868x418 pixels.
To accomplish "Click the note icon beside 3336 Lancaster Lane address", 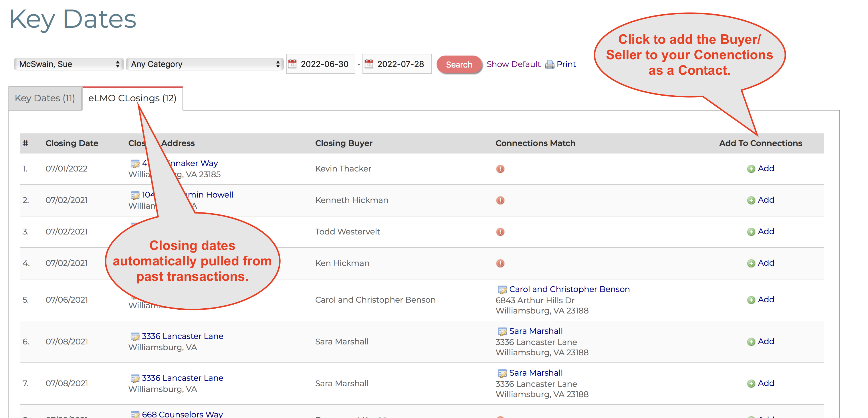I will [x=134, y=336].
